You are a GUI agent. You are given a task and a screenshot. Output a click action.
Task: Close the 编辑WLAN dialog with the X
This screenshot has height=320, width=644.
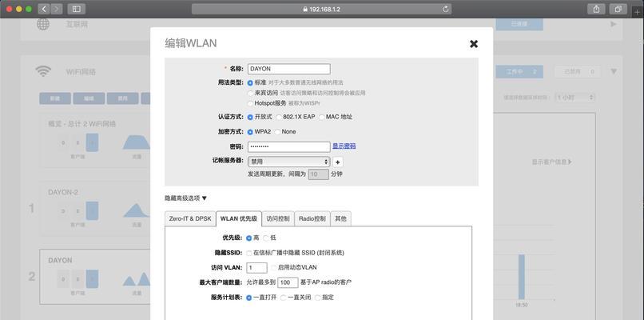[x=474, y=44]
